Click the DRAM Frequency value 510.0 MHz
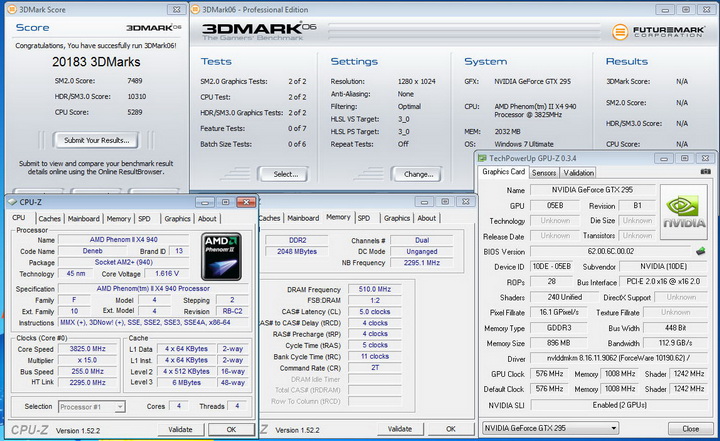This screenshot has height=441, width=720. pos(375,289)
